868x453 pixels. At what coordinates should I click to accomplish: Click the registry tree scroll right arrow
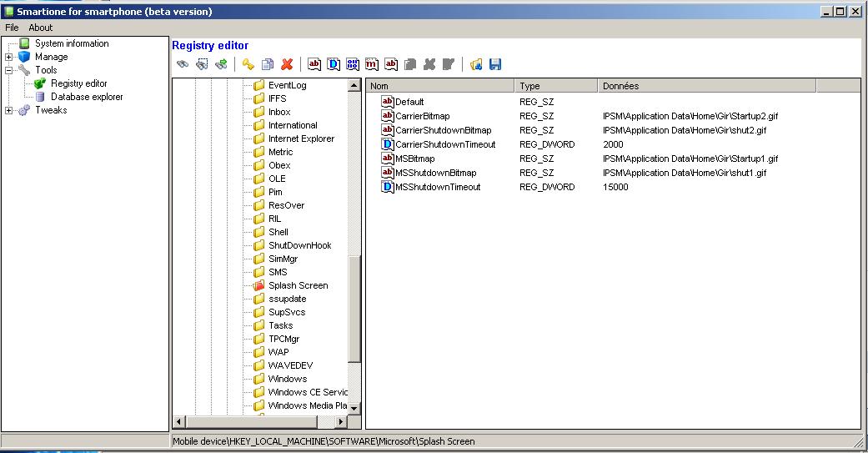click(341, 422)
